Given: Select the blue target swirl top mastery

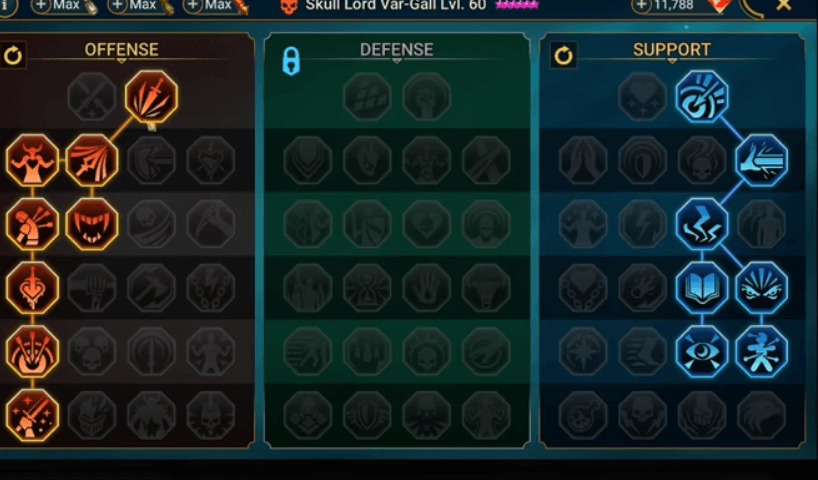Looking at the screenshot, I should (x=702, y=97).
